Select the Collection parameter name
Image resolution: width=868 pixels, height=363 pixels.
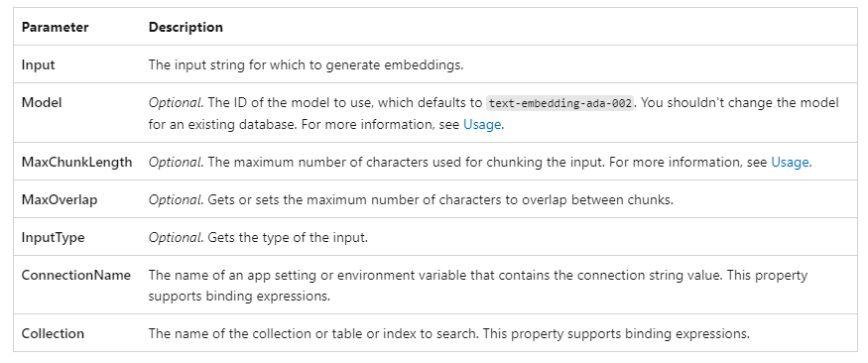click(x=53, y=333)
